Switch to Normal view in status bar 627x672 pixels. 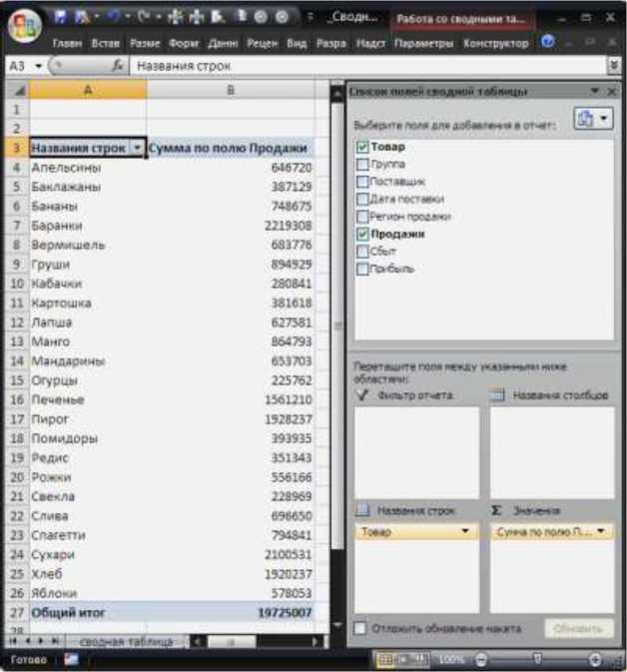[x=384, y=660]
